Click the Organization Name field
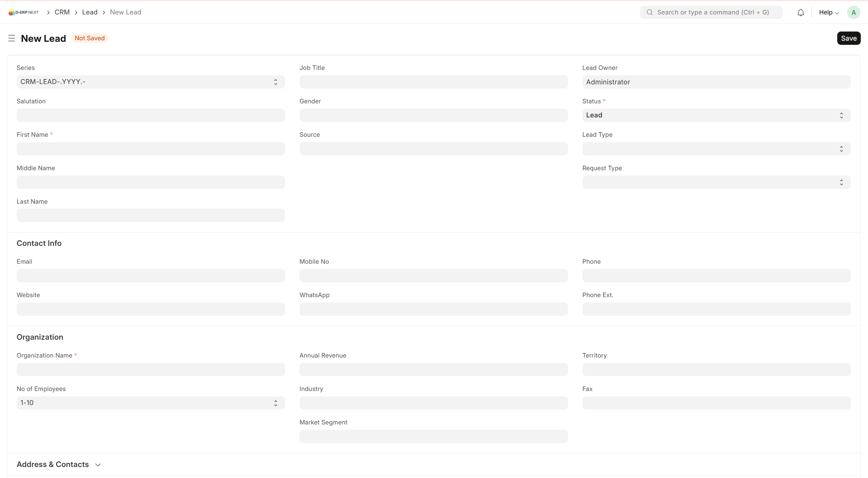The image size is (868, 478). (150, 370)
